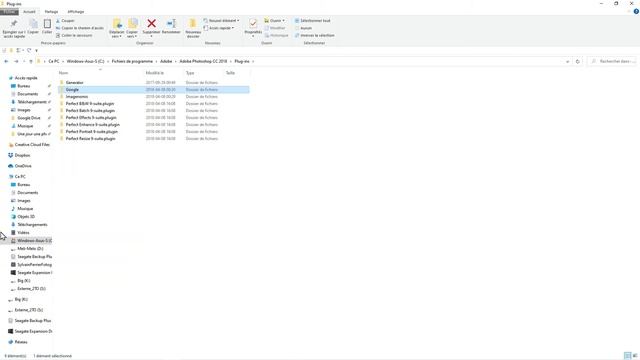This screenshot has width=640, height=360.
Task: Open the address bar history dropdown
Action: [x=567, y=61]
